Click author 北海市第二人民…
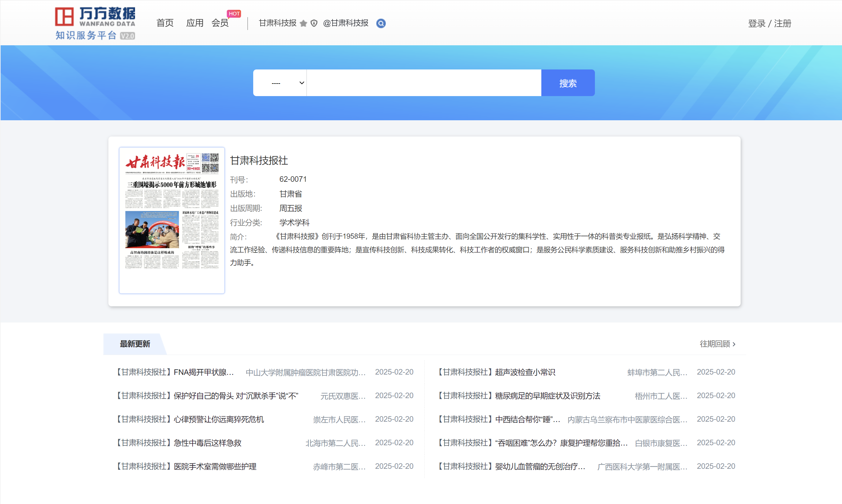 (336, 443)
